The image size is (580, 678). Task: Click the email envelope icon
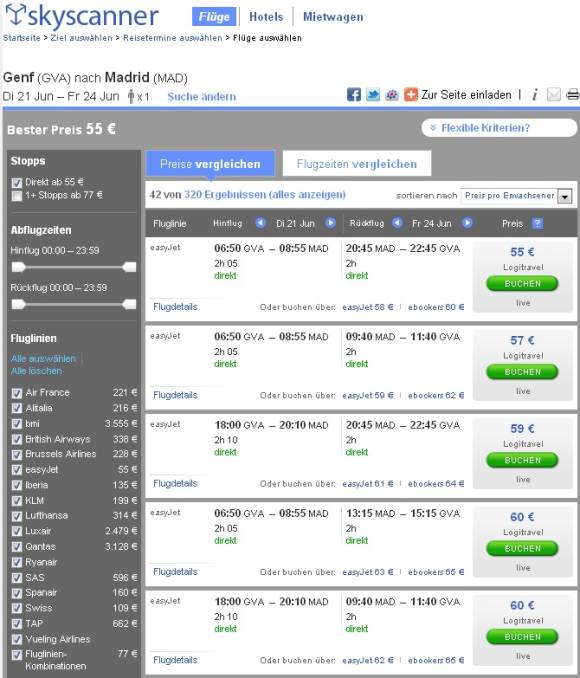pyautogui.click(x=554, y=94)
